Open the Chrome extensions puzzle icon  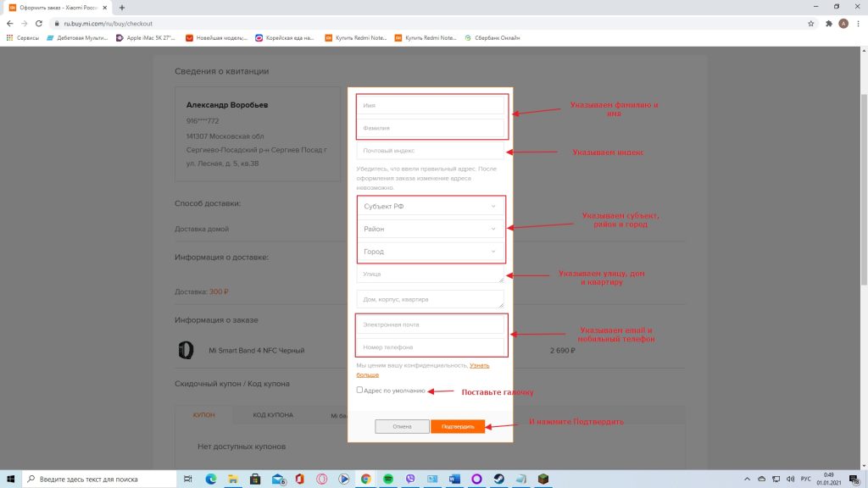(828, 24)
